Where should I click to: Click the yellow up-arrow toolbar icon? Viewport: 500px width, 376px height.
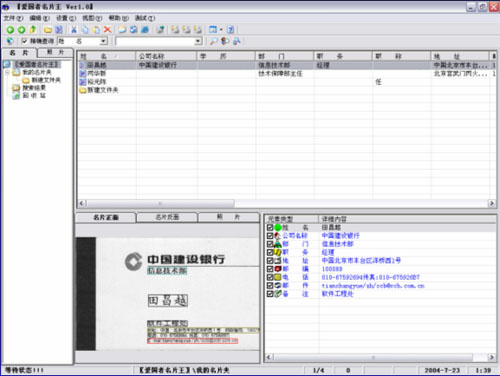(33, 30)
